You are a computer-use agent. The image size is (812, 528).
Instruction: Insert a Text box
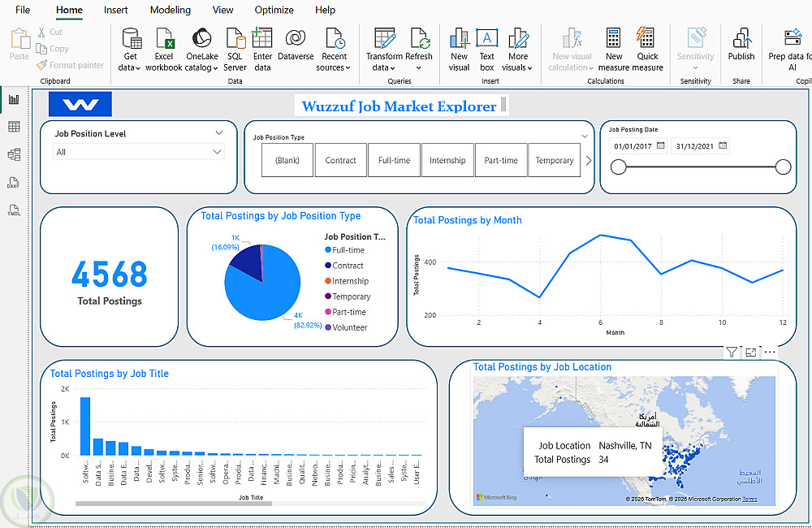[x=486, y=50]
